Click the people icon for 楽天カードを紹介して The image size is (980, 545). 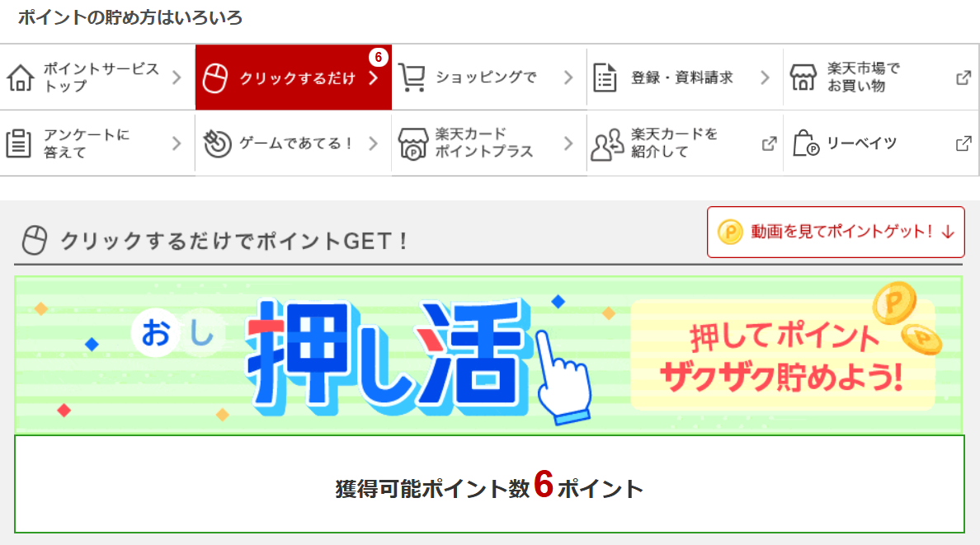click(607, 144)
